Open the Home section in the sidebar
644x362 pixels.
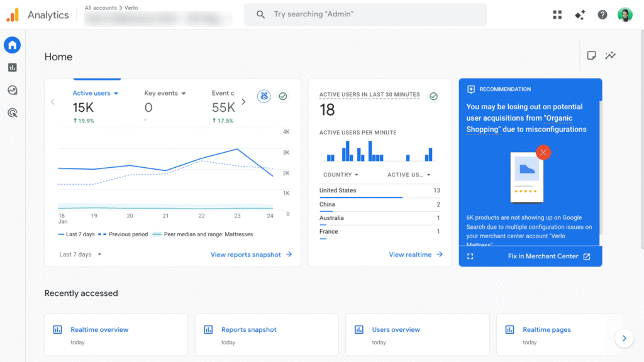(12, 45)
